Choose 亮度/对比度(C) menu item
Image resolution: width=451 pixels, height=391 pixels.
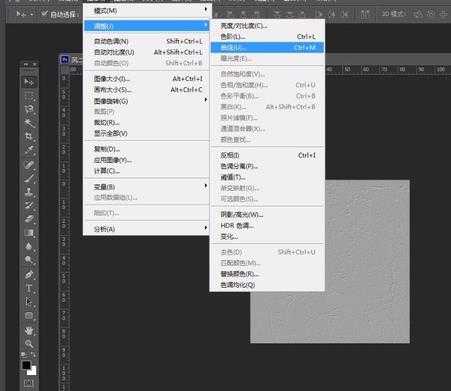tap(267, 26)
